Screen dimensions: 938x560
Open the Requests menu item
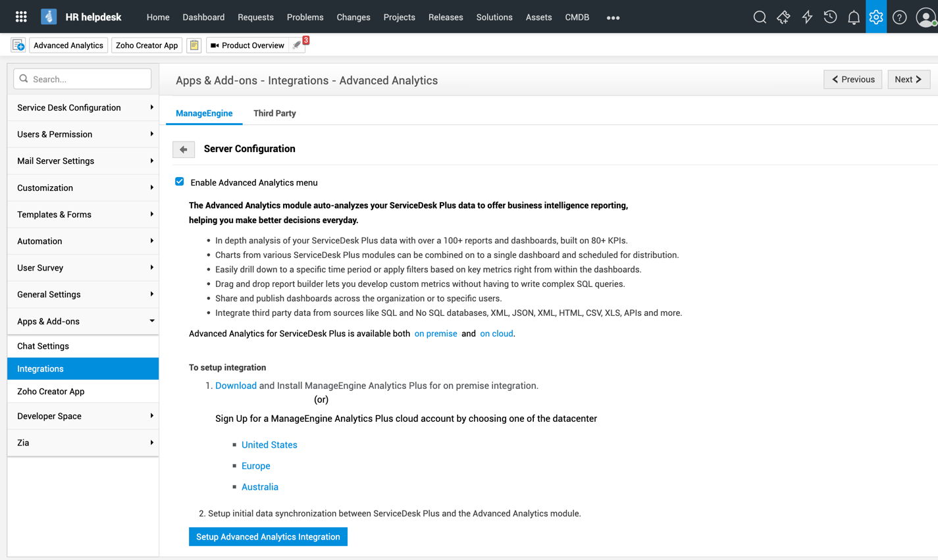255,17
